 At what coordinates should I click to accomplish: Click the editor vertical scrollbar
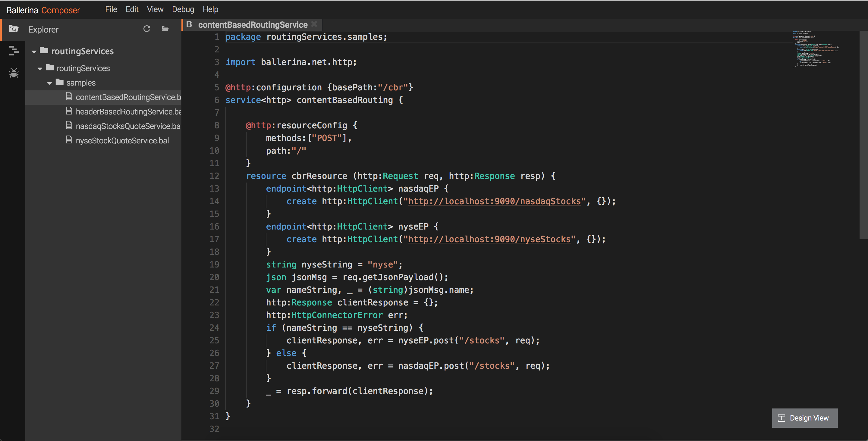(863, 135)
